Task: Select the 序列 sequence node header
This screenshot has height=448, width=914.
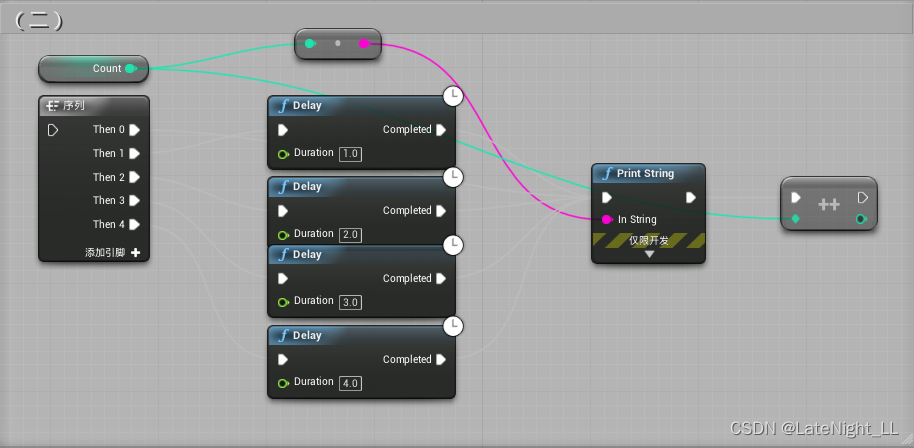Action: coord(94,106)
